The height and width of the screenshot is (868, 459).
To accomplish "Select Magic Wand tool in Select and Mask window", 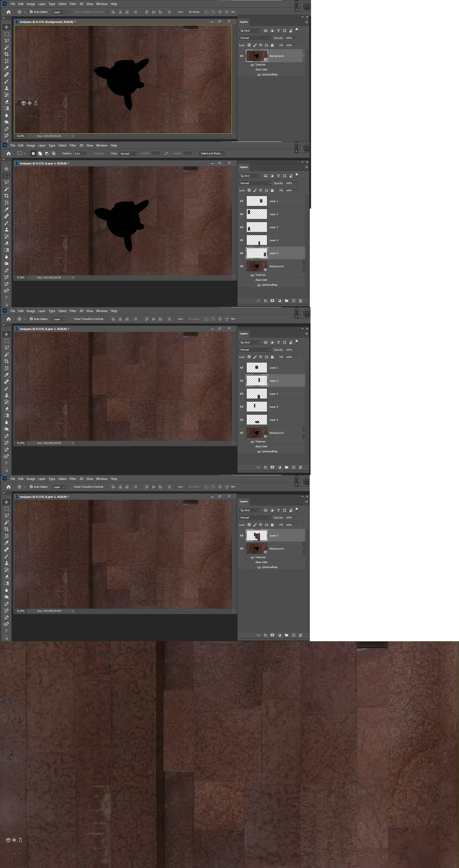I will 7,189.
